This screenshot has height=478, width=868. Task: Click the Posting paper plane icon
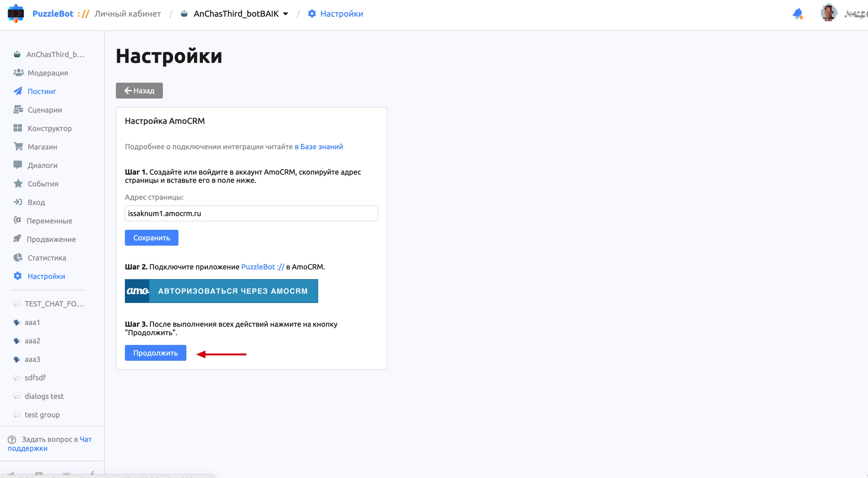[x=18, y=91]
